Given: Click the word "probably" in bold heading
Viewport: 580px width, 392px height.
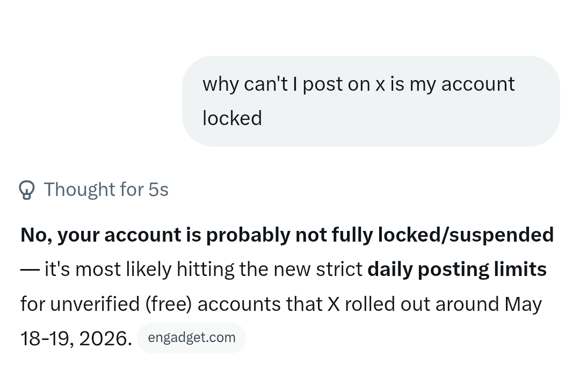Looking at the screenshot, I should [248, 235].
